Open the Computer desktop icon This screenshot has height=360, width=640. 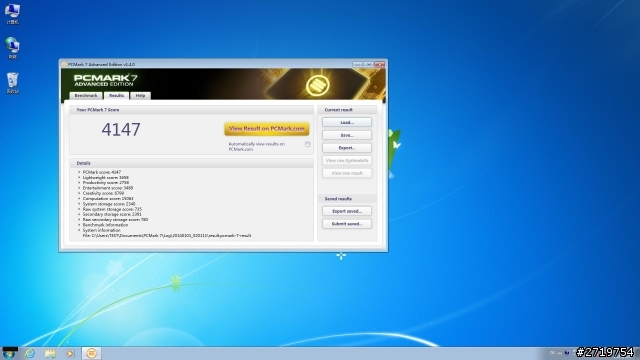[x=12, y=13]
